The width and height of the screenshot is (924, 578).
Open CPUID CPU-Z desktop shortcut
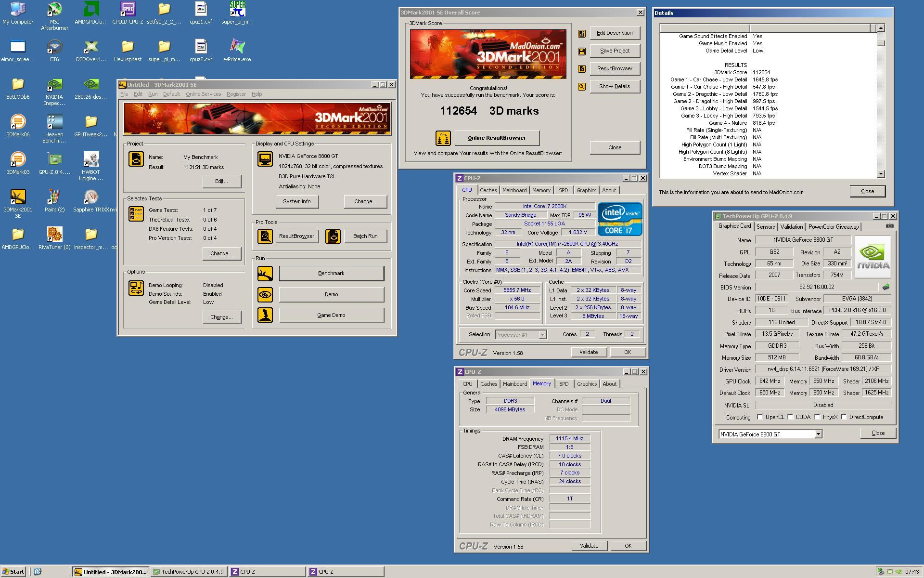pos(128,13)
